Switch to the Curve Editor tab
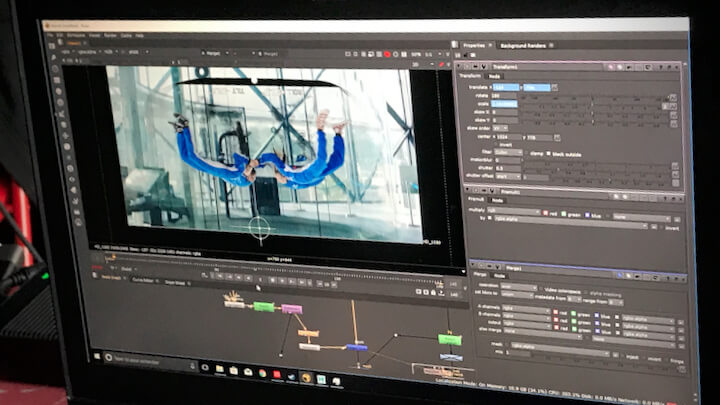This screenshot has height=405, width=720. (143, 280)
